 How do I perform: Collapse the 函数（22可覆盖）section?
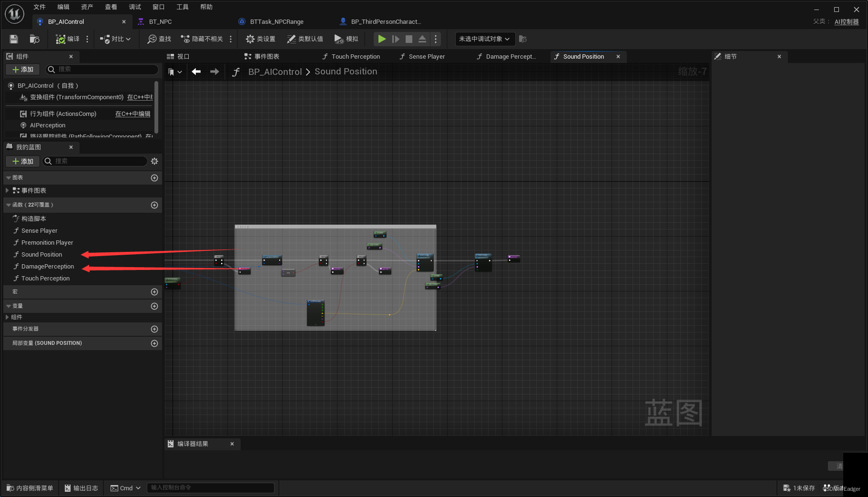pyautogui.click(x=8, y=205)
